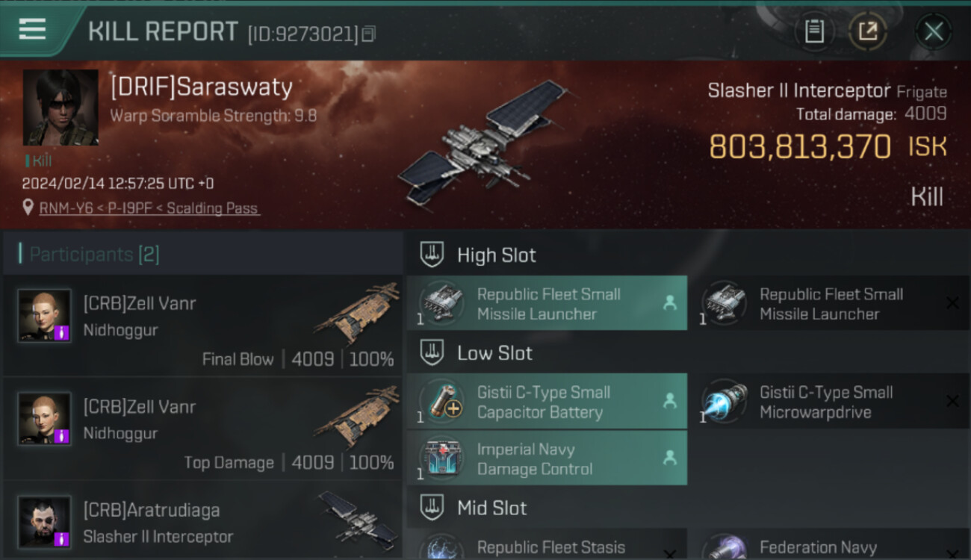Click the share export icon
The image size is (971, 560).
pyautogui.click(x=868, y=31)
